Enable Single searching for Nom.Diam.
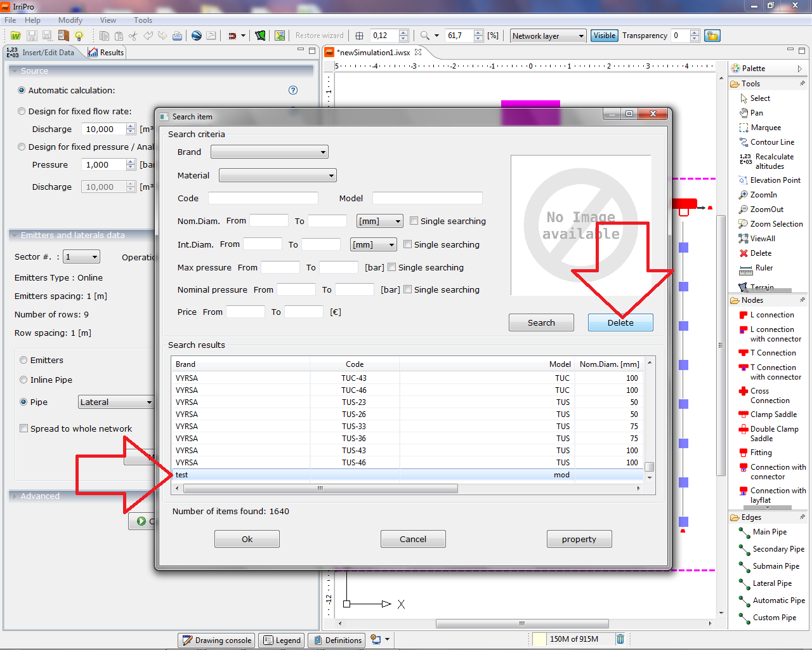Image resolution: width=812 pixels, height=650 pixels. click(x=414, y=221)
